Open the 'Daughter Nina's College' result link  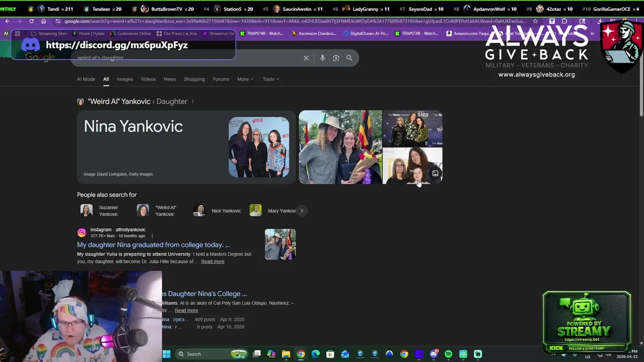click(x=205, y=294)
